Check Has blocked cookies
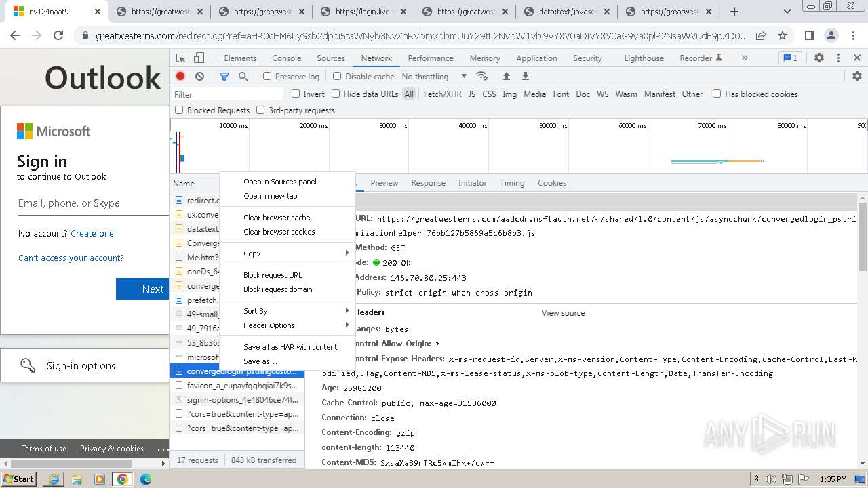This screenshot has width=868, height=488. 717,94
